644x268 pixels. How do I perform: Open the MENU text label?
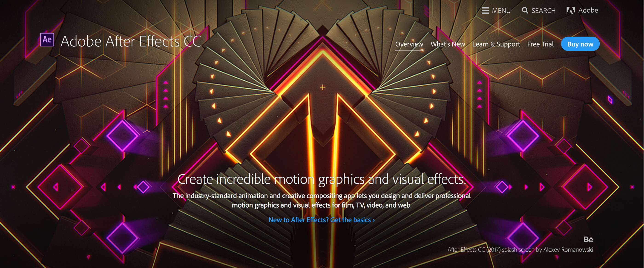point(501,11)
